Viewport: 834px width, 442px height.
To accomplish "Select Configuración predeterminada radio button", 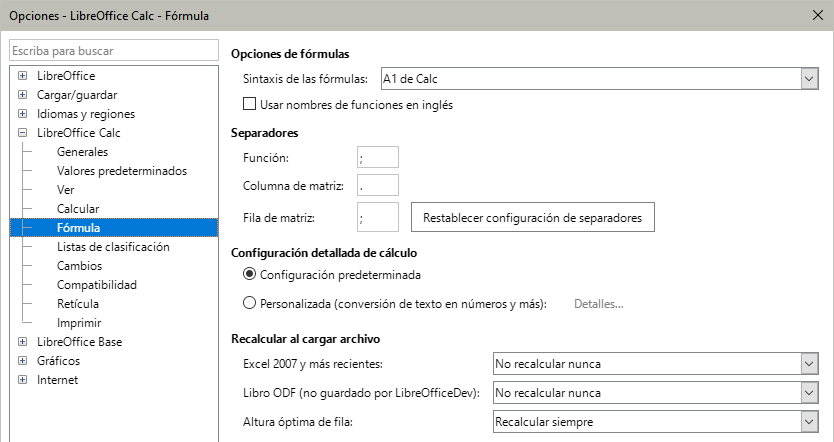I will (249, 274).
